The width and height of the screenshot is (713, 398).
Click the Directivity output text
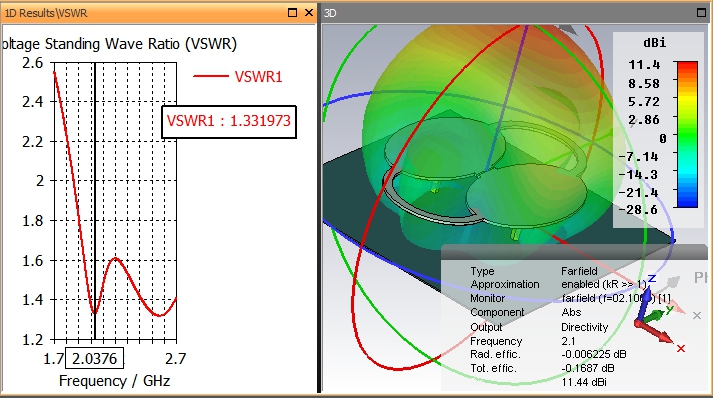pos(584,327)
